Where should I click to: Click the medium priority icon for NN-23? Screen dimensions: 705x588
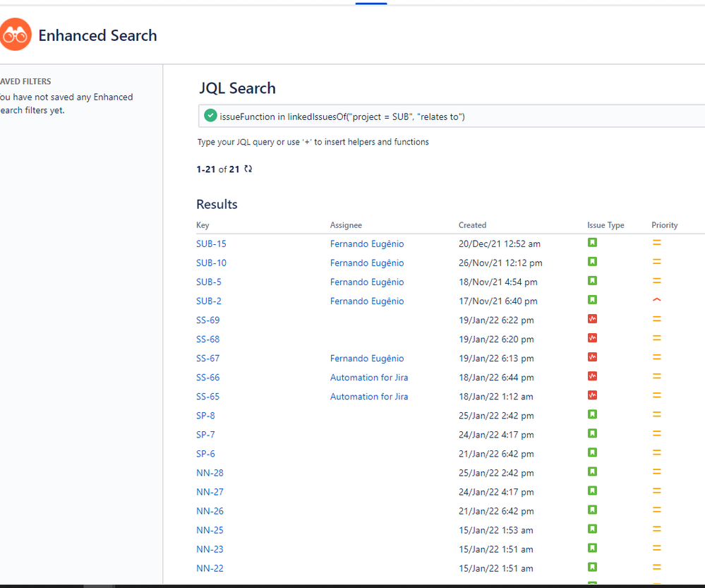(x=657, y=548)
